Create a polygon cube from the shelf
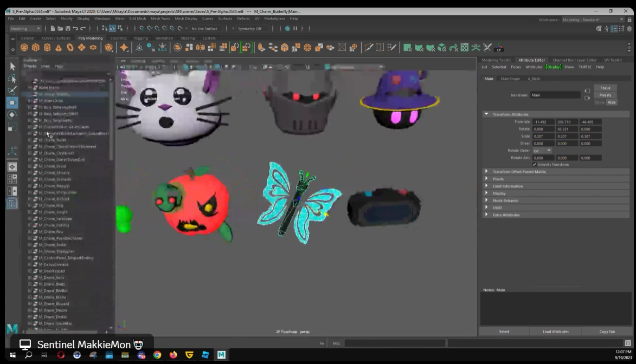This screenshot has width=636, height=364. click(36, 48)
